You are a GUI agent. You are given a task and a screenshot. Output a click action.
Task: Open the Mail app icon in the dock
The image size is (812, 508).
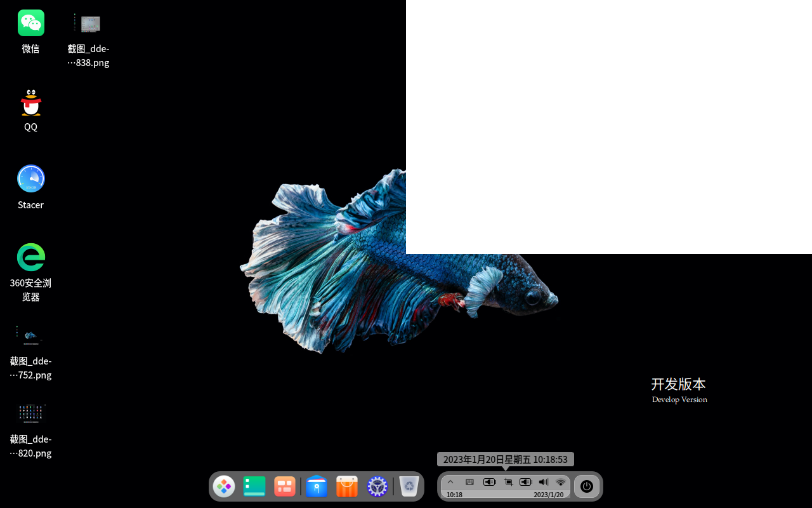tap(317, 486)
